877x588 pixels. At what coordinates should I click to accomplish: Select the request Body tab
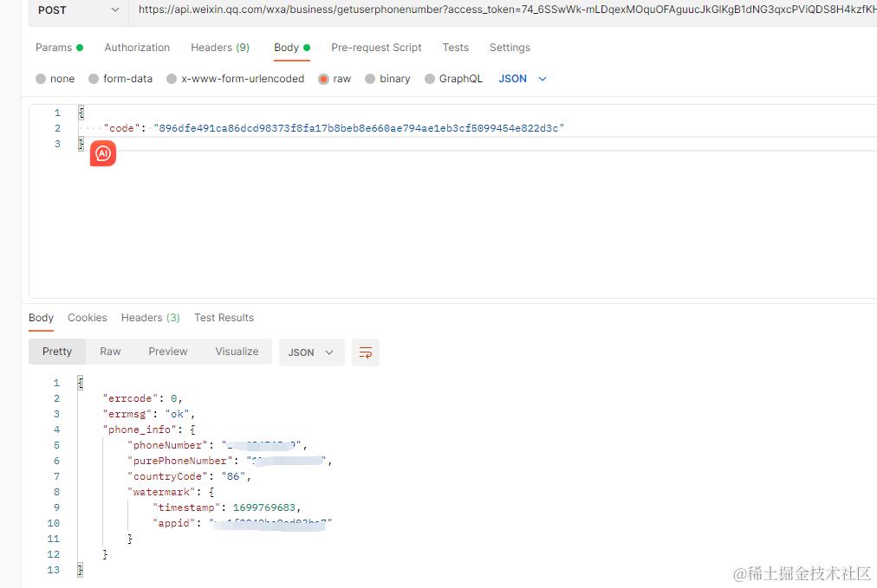292,48
